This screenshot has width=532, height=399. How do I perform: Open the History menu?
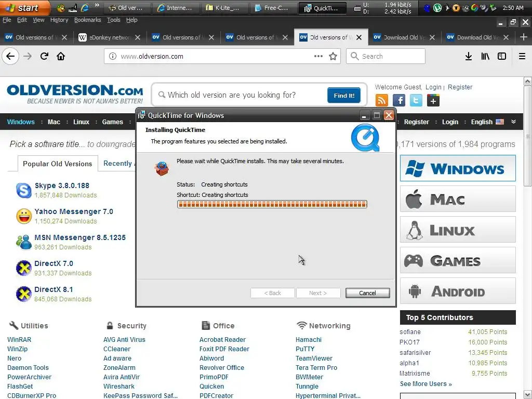point(59,20)
